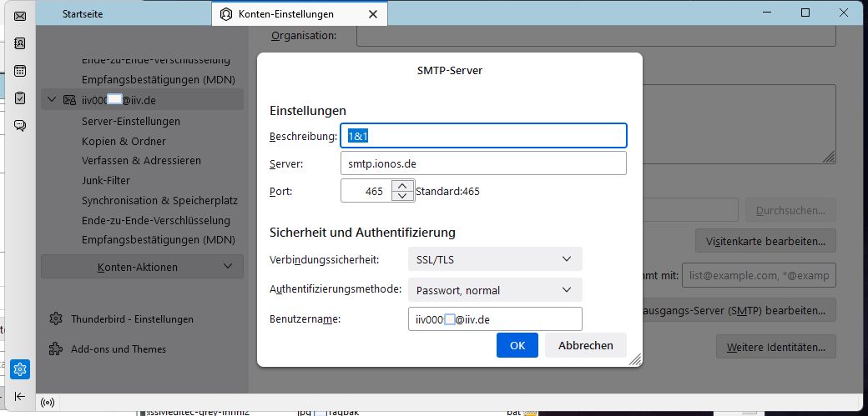
Task: Open the Chat sidebar icon
Action: pos(20,126)
